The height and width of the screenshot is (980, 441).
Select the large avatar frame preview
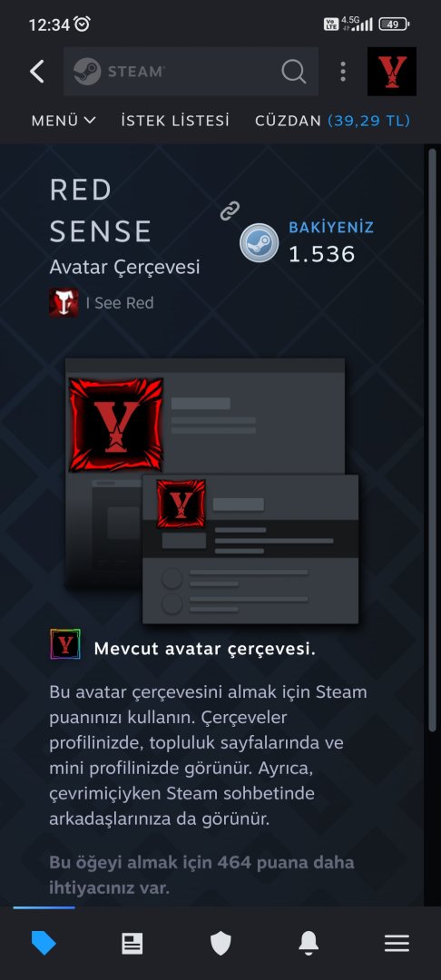(x=116, y=425)
